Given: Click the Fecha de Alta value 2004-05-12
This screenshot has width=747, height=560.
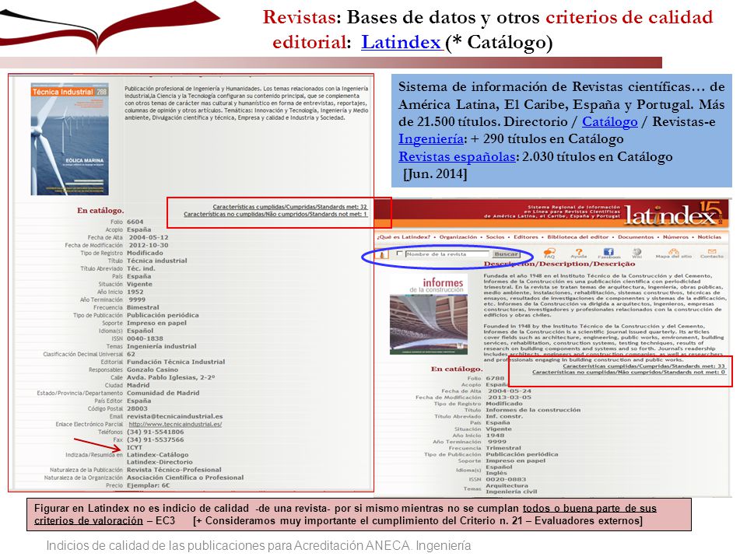Looking at the screenshot, I should tap(149, 237).
